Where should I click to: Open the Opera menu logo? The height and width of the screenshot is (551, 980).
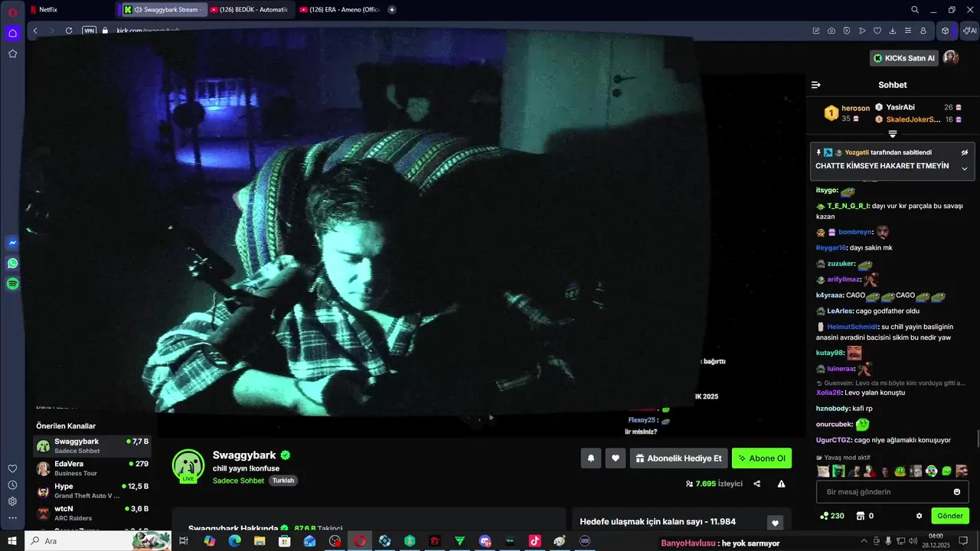[x=12, y=12]
